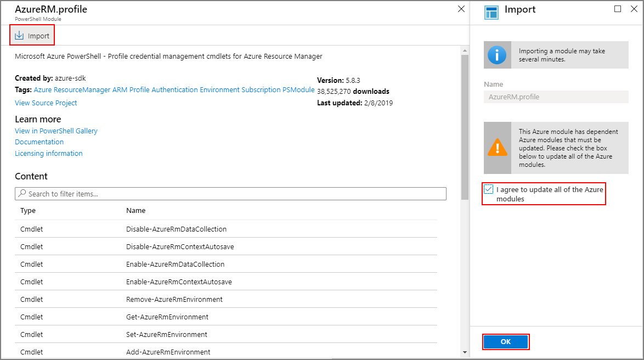Screen dimensions: 644x360
Task: Click the vertical scrollbar thumb
Action: [465, 127]
